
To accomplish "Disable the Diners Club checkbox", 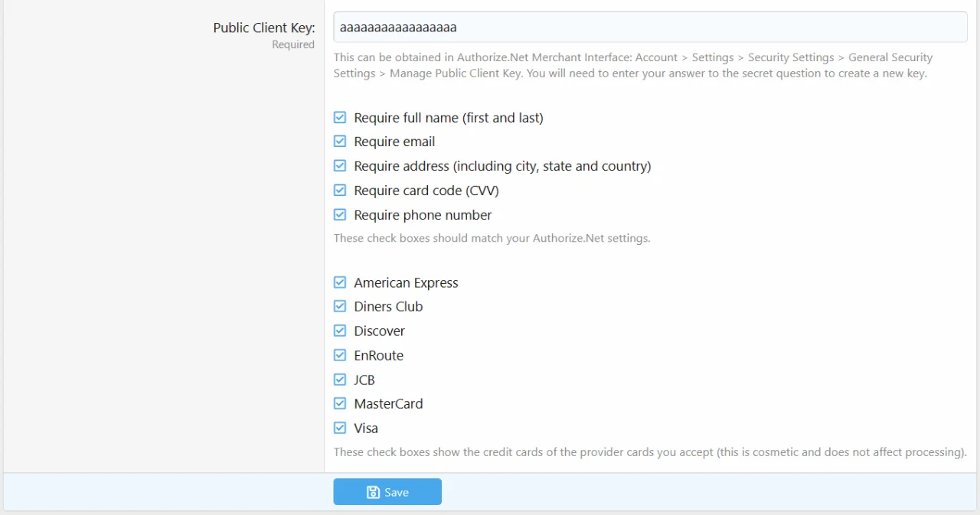I will 340,306.
